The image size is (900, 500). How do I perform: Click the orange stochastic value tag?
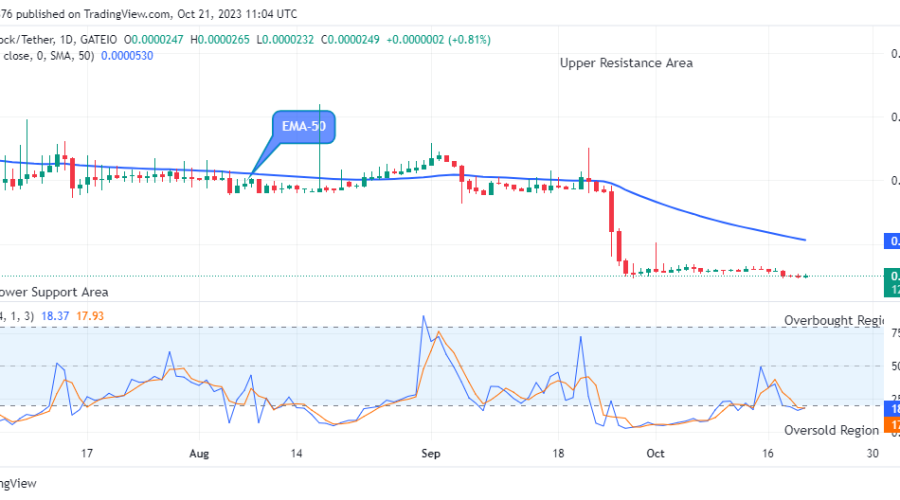(892, 425)
